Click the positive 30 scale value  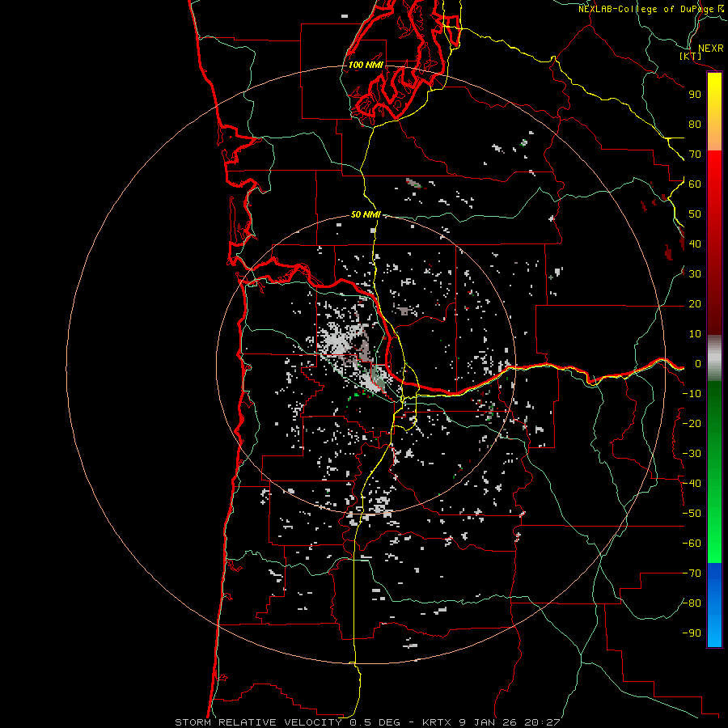click(695, 274)
